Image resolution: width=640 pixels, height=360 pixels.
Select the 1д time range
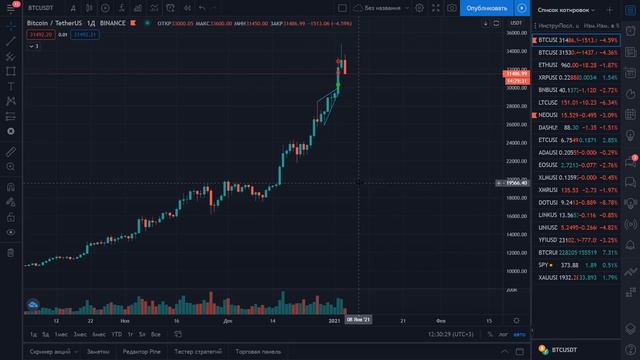33,334
